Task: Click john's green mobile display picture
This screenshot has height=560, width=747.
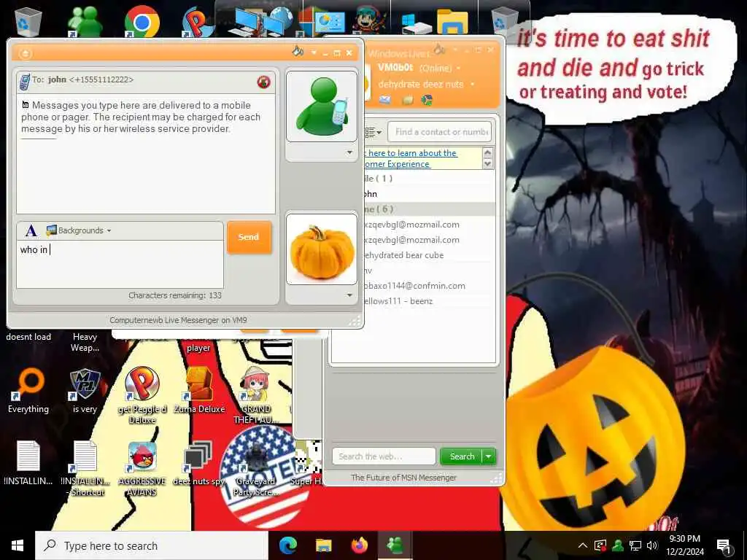Action: pyautogui.click(x=322, y=106)
